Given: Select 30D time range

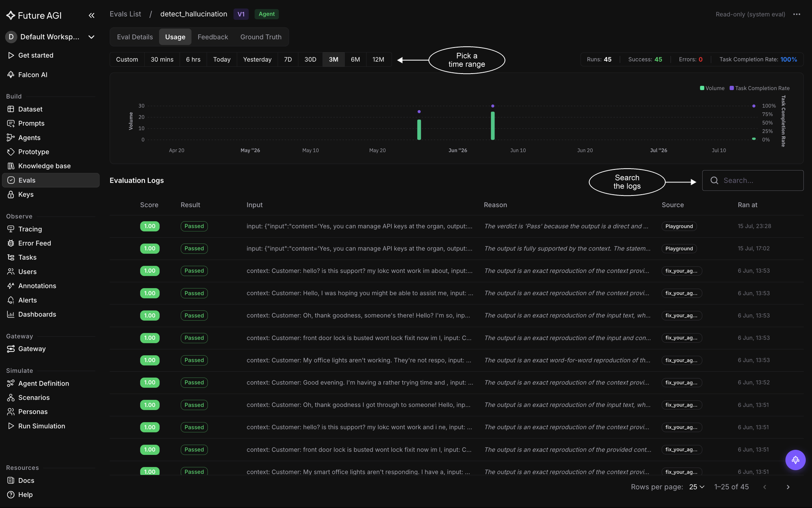Looking at the screenshot, I should click(310, 59).
